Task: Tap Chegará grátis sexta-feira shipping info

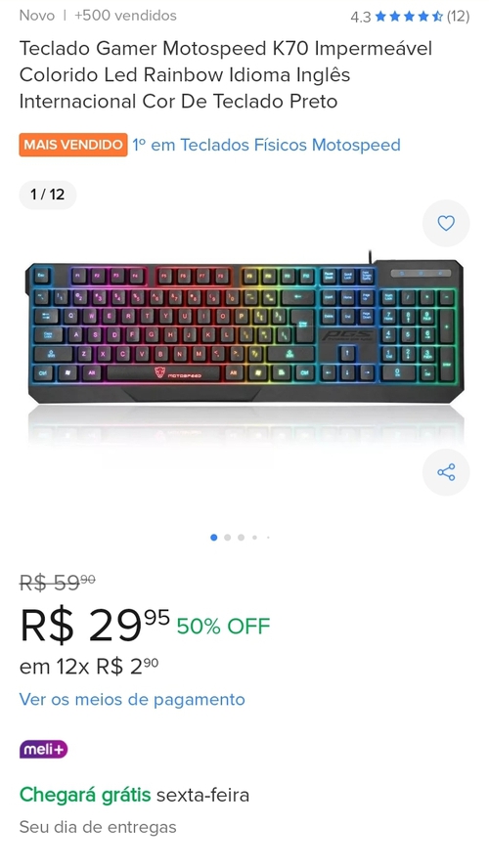Action: point(134,796)
